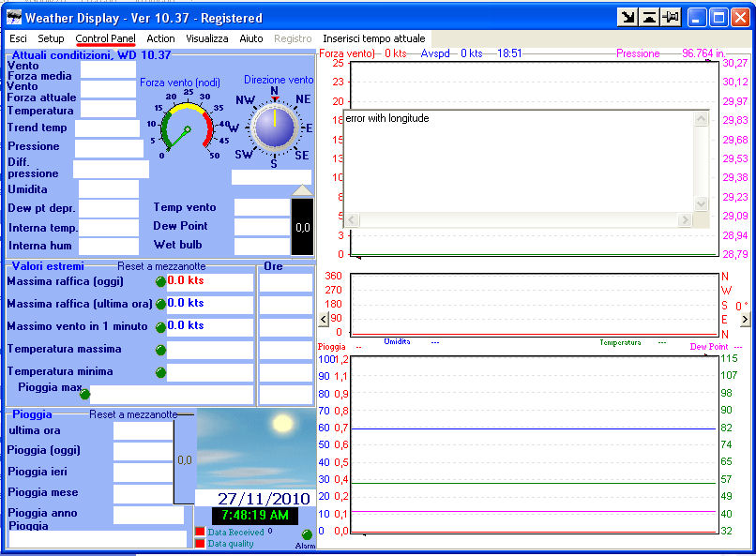Click the up arrow above the black 0,0 gauge
The width and height of the screenshot is (756, 556).
pyautogui.click(x=302, y=190)
